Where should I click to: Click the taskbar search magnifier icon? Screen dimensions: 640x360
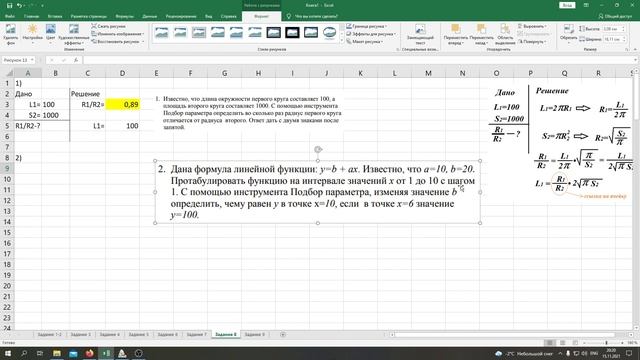24,353
